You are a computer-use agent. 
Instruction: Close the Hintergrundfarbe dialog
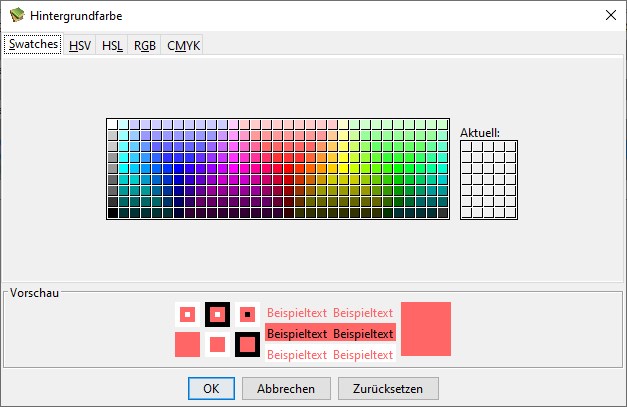(x=611, y=16)
